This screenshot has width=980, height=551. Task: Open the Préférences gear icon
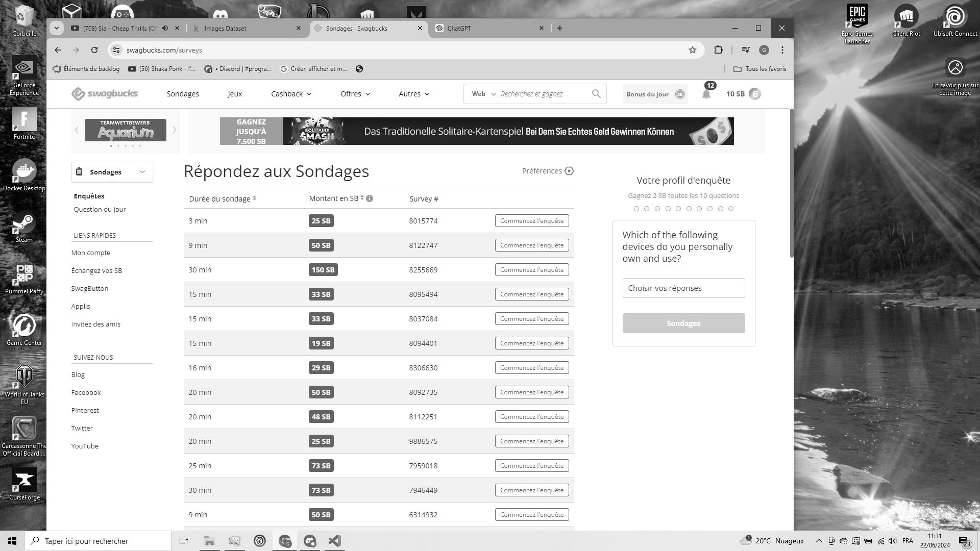[569, 171]
